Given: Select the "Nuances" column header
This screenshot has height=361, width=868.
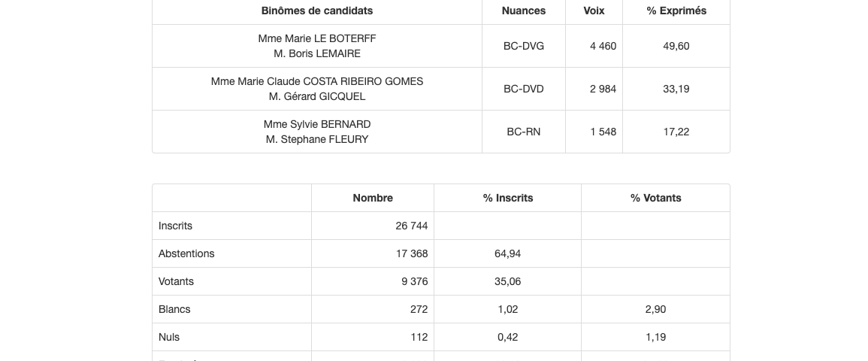Looking at the screenshot, I should 524,11.
